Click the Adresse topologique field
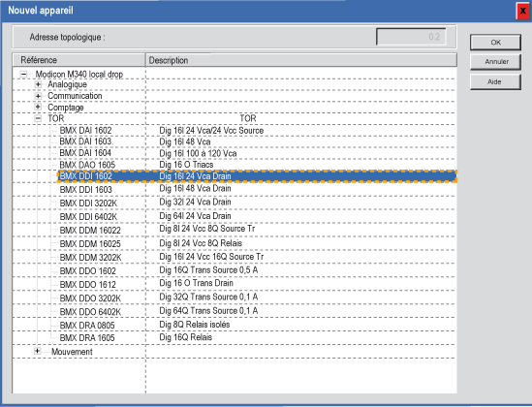Viewport: 532px width, 407px height. coord(411,37)
